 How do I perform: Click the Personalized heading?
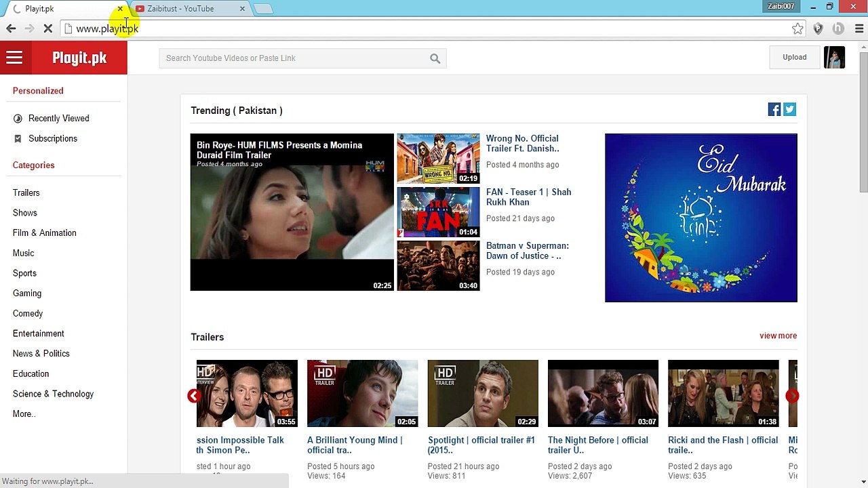click(x=38, y=91)
